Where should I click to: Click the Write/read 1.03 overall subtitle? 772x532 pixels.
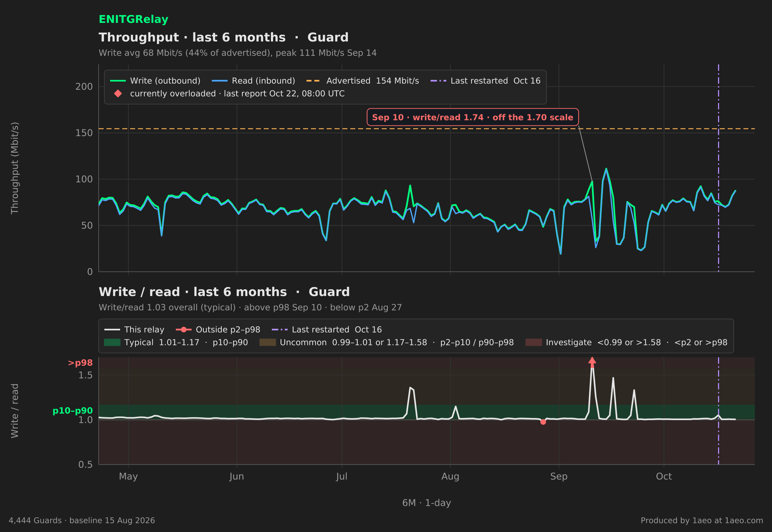pyautogui.click(x=250, y=307)
